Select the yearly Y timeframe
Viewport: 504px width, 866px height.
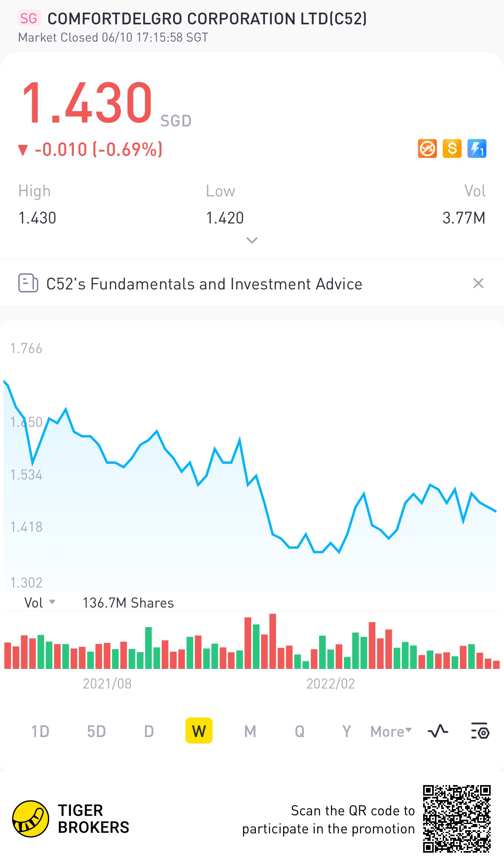pos(347,731)
